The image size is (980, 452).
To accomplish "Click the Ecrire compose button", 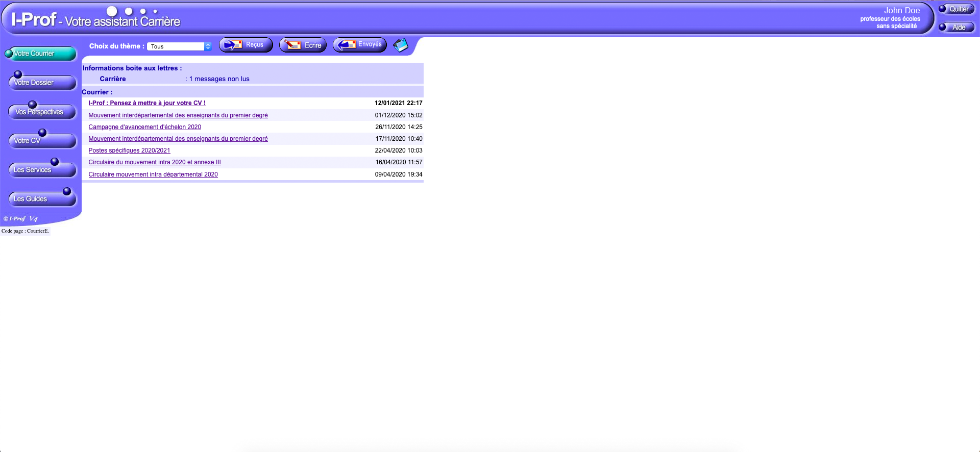I will tap(303, 45).
